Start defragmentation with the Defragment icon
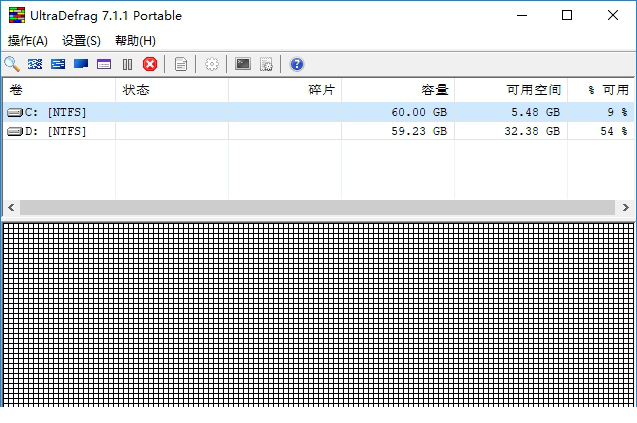Image resolution: width=637 pixels, height=423 pixels. click(x=35, y=64)
